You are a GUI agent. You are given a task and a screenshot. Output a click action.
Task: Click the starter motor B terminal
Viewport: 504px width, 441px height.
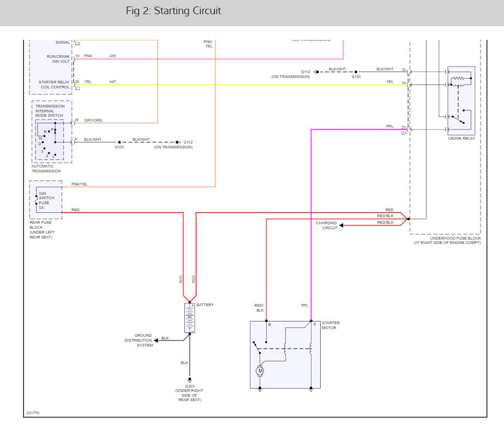(x=266, y=321)
